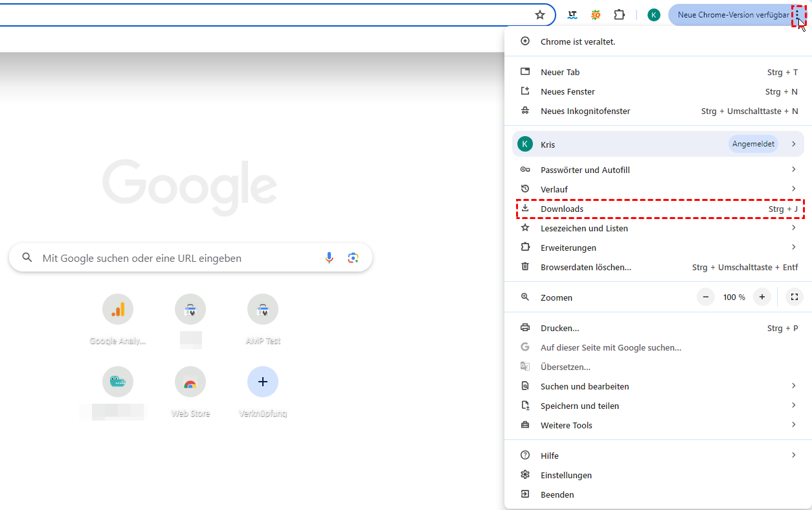
Task: Expand Lesezeichen und Listen submenu
Action: tap(658, 228)
